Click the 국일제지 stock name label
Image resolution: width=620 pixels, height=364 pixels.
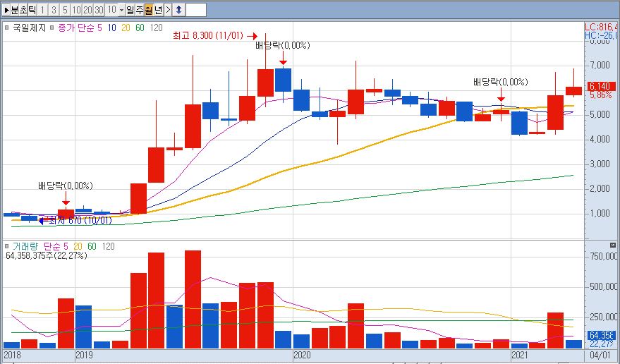(x=29, y=28)
